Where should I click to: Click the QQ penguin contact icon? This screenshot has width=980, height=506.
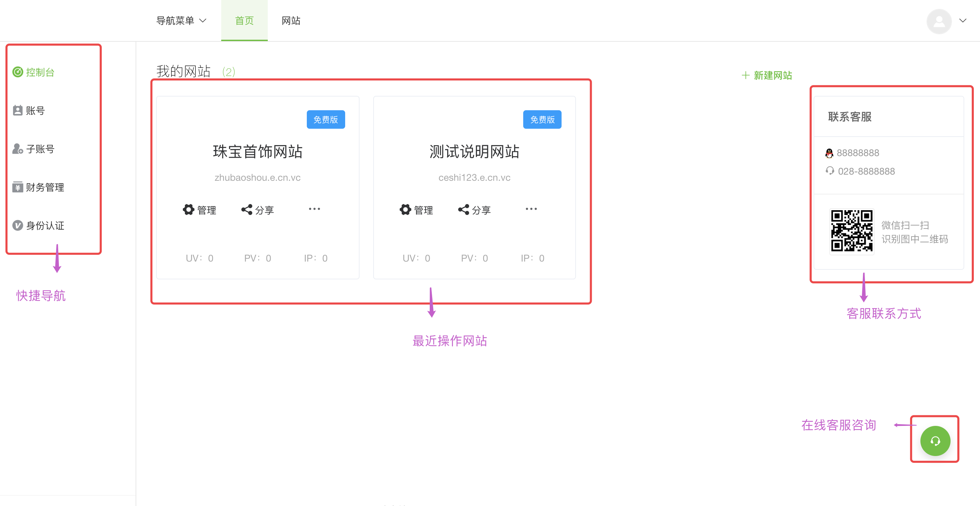[x=829, y=153]
